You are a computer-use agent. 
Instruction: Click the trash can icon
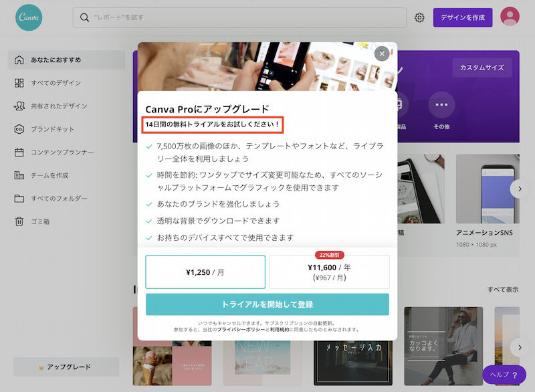point(19,221)
